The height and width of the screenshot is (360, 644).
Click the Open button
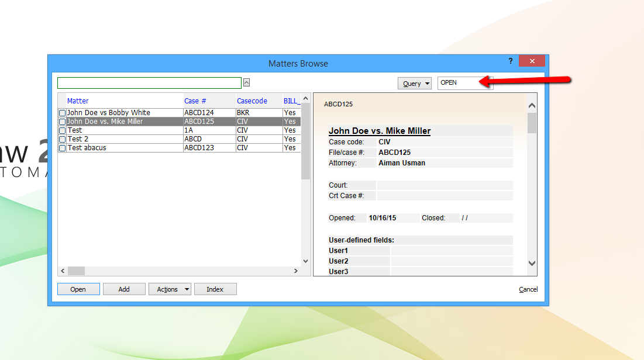coord(78,289)
